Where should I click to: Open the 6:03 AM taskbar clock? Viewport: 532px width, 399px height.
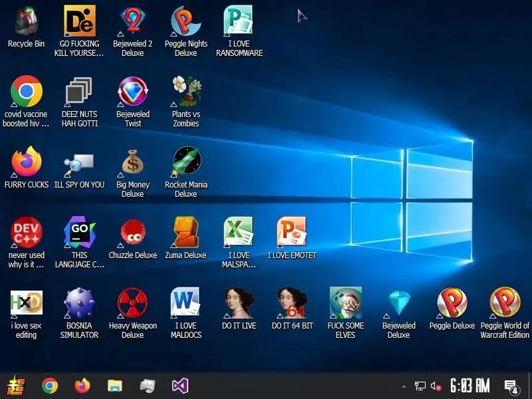coord(470,386)
